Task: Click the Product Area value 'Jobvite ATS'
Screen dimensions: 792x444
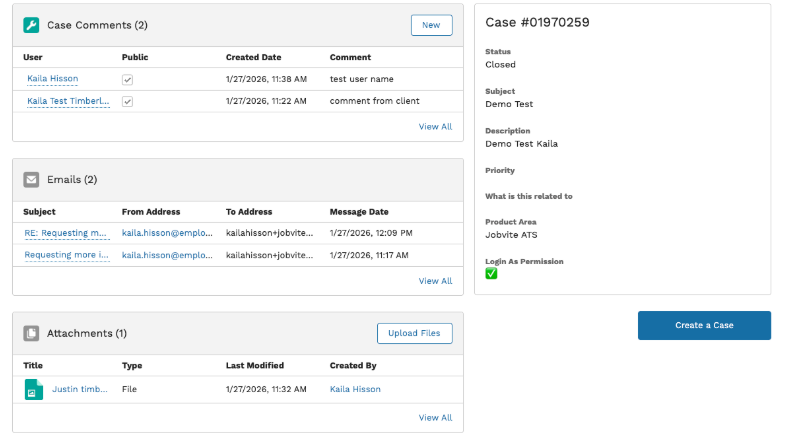Action: (x=511, y=235)
